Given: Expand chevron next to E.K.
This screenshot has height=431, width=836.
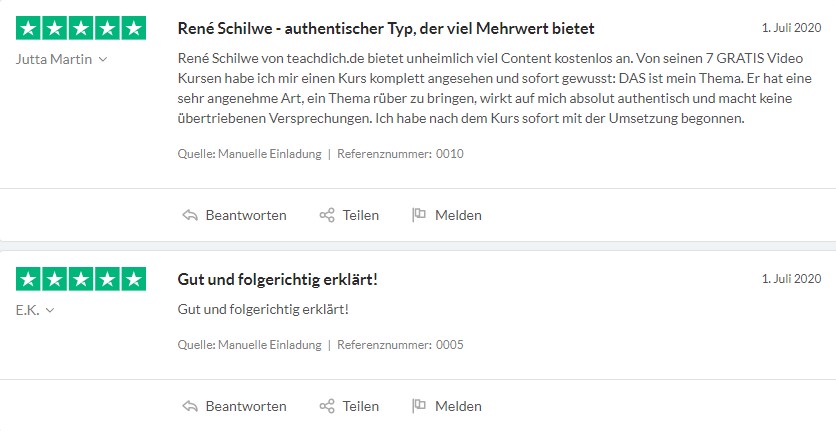Looking at the screenshot, I should point(50,310).
